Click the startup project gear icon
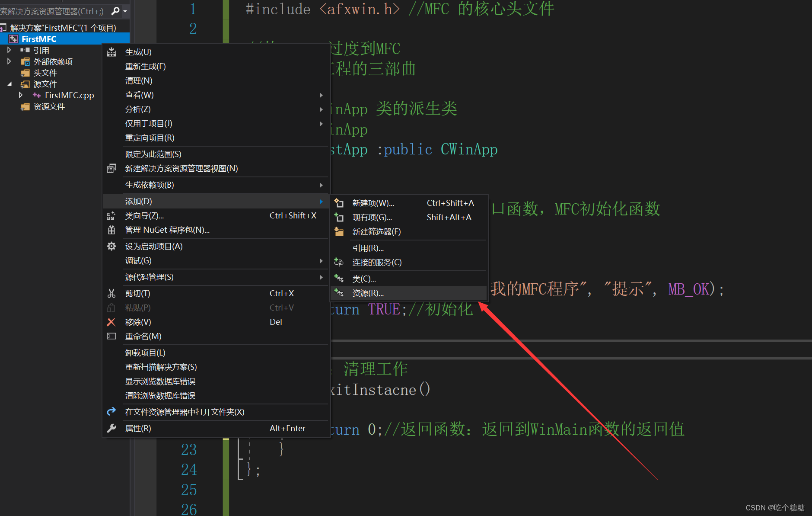The image size is (812, 516). click(111, 246)
